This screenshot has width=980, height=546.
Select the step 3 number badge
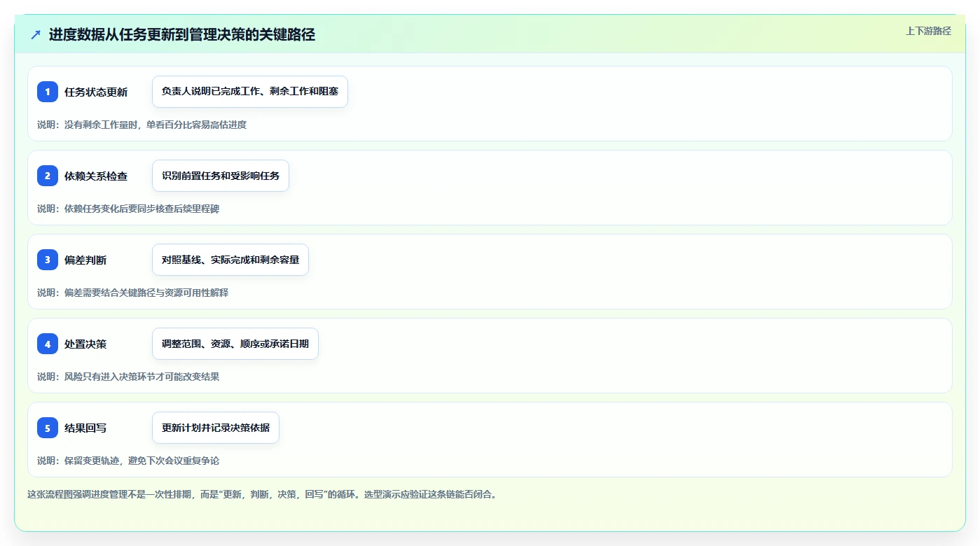48,260
